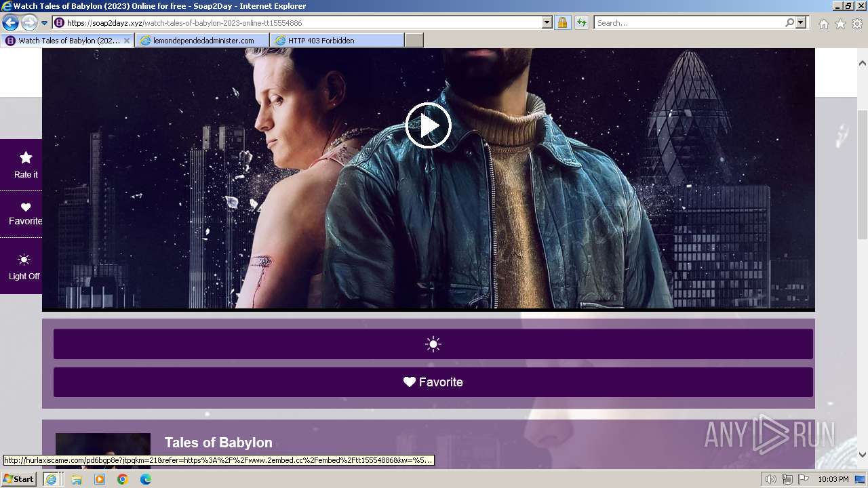Play the Tales of Babylon video
Image resolution: width=868 pixels, height=488 pixels.
pyautogui.click(x=428, y=125)
